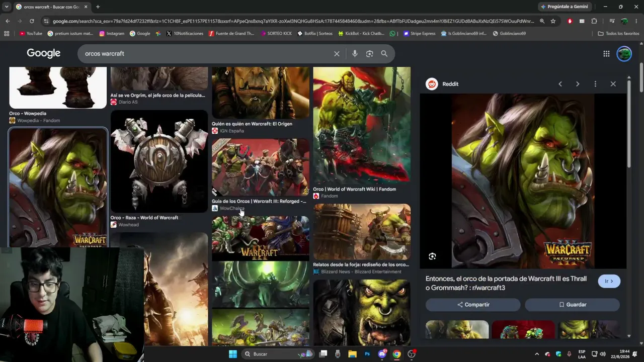Zoom the page with the address bar magnifier

pyautogui.click(x=542, y=21)
